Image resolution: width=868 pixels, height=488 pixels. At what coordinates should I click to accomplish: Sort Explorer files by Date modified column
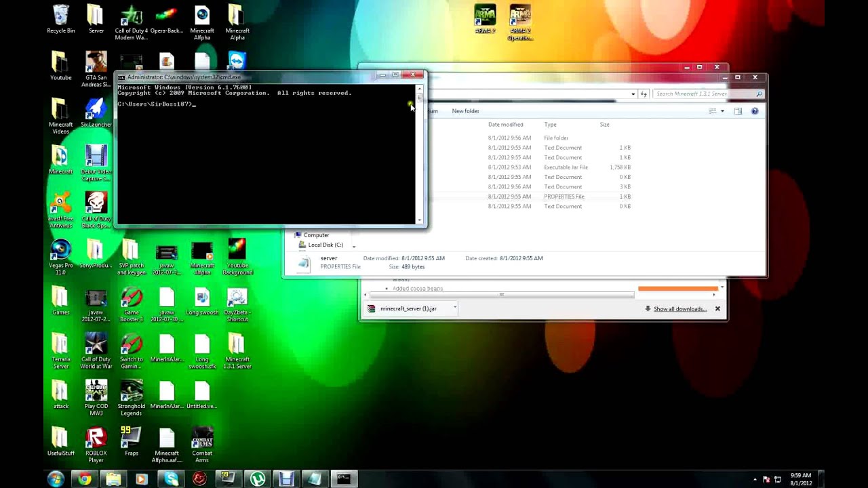pyautogui.click(x=505, y=125)
